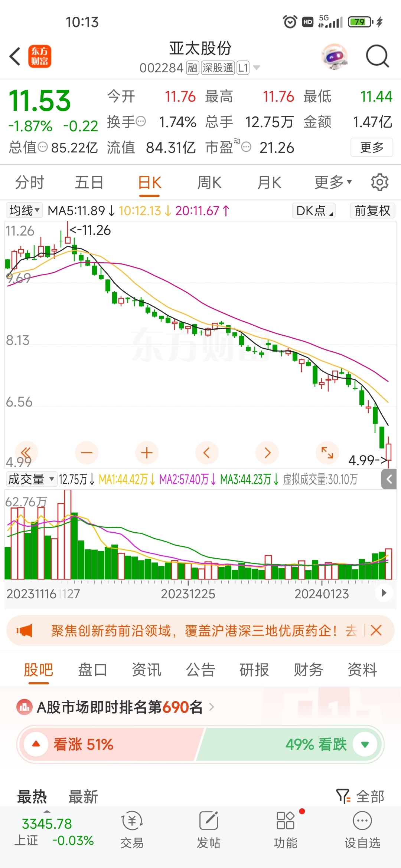Expand 更多 chart period dropdown
Viewport: 401px width, 868px height.
tap(333, 183)
